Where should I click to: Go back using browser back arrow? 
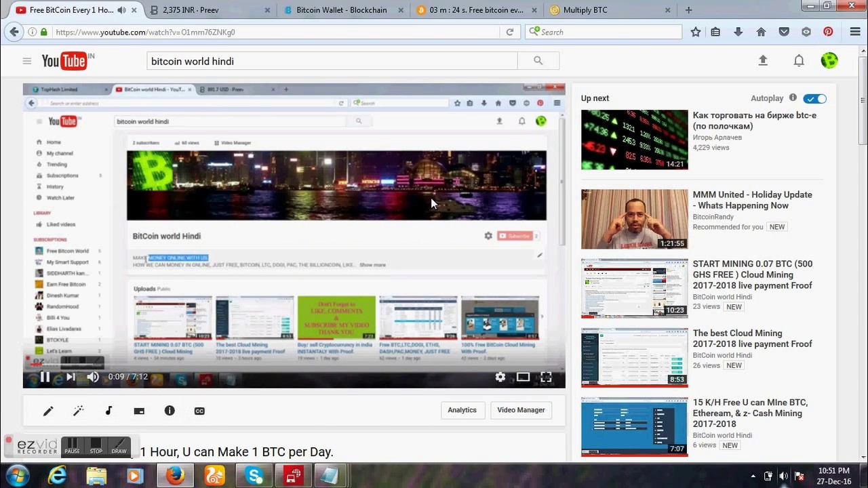pyautogui.click(x=14, y=32)
